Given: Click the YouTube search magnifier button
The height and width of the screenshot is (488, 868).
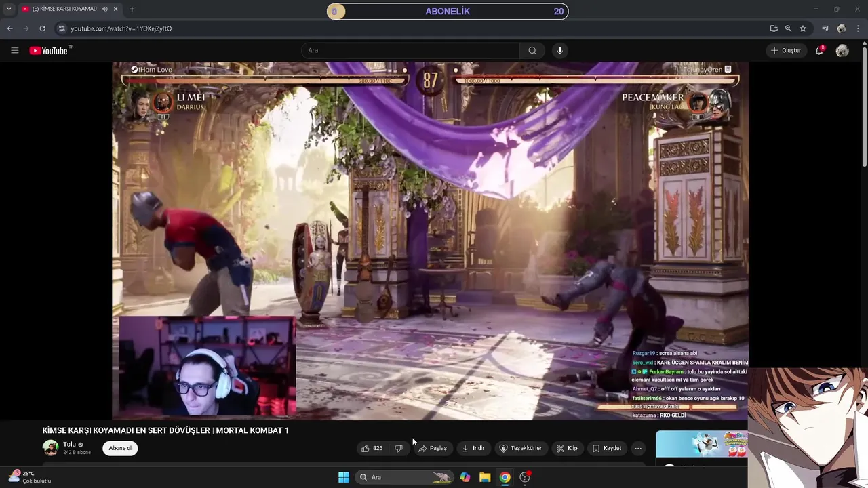Looking at the screenshot, I should pyautogui.click(x=532, y=50).
